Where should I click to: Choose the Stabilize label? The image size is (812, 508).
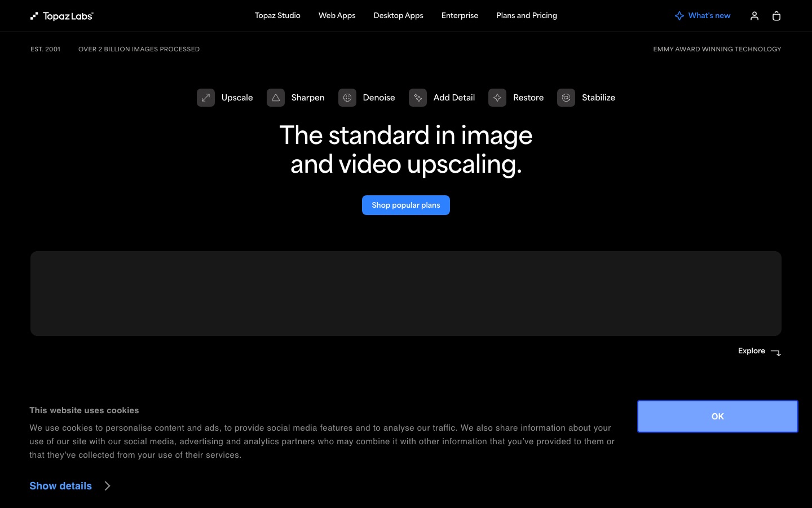pyautogui.click(x=599, y=98)
